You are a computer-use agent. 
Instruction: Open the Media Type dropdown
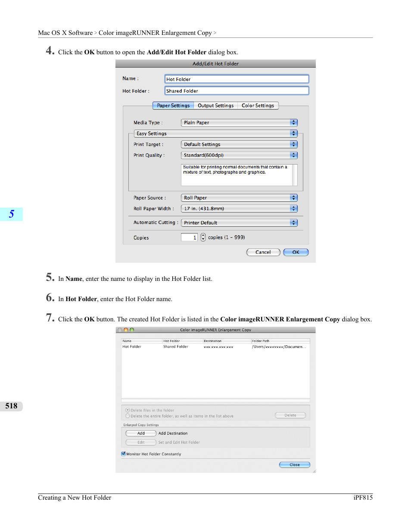click(x=239, y=123)
